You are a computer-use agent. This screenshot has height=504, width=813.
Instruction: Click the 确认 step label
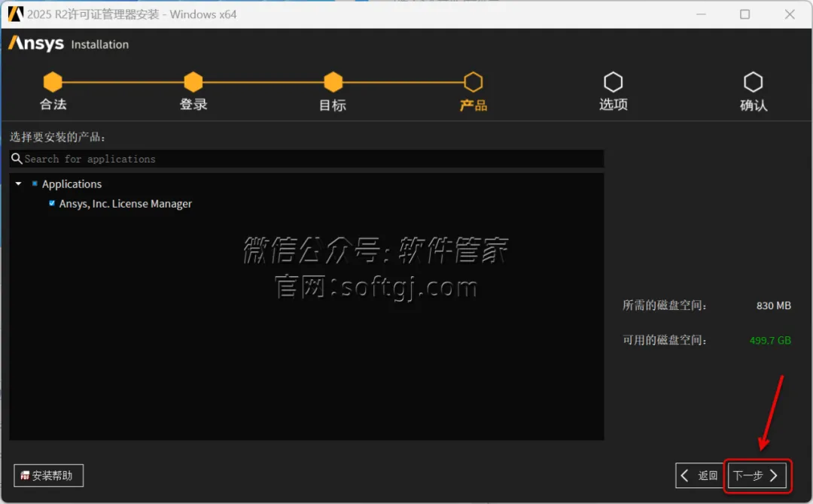click(x=754, y=105)
